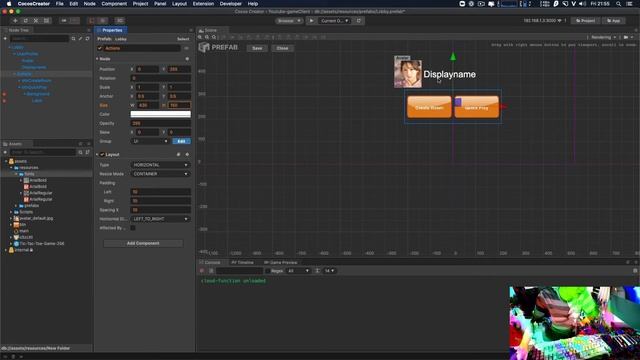Click the clear console icon
This screenshot has width=640, height=360.
pos(202,271)
